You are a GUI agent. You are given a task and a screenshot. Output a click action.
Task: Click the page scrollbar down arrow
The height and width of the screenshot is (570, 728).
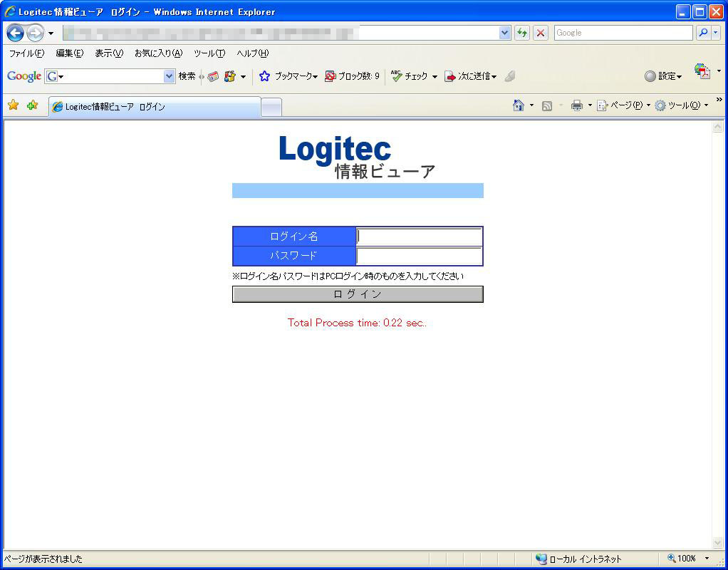tap(717, 544)
